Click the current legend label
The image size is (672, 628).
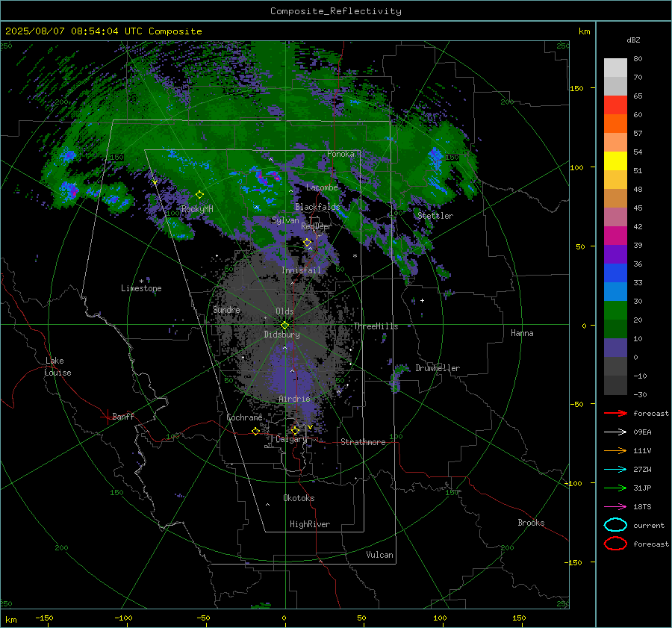point(649,525)
